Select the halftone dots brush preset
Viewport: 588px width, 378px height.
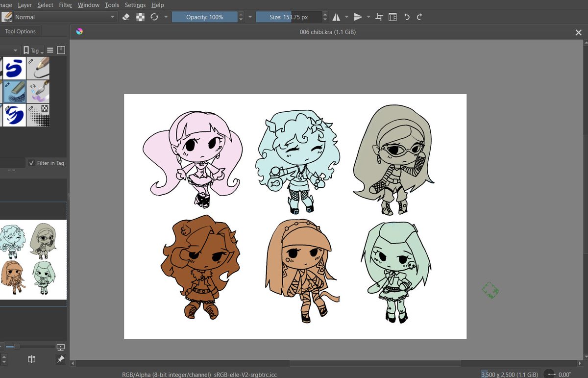(38, 115)
